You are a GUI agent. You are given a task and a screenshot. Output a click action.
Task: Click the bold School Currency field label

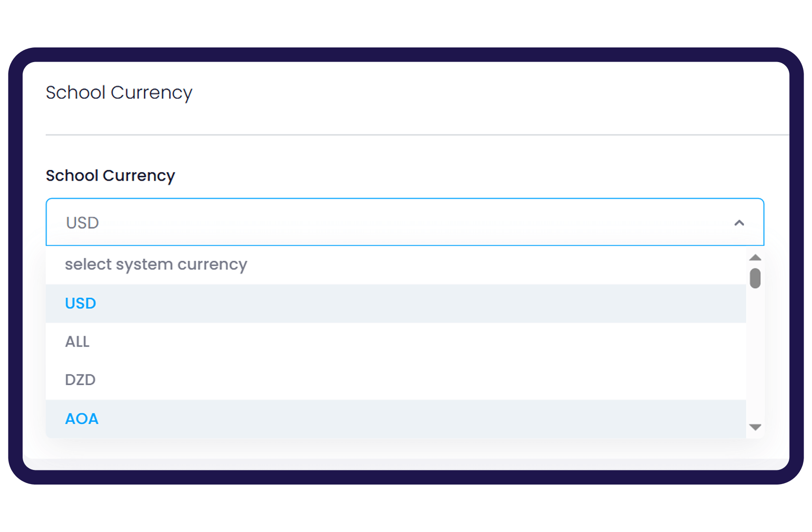(x=110, y=176)
